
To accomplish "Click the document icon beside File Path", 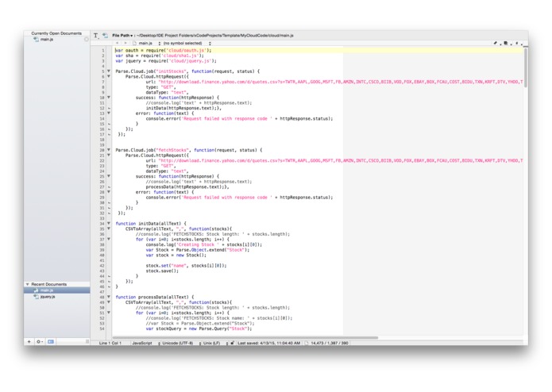I will (105, 36).
